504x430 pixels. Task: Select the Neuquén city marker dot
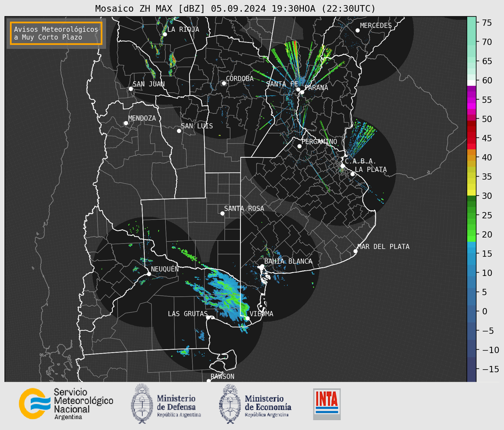pyautogui.click(x=149, y=274)
